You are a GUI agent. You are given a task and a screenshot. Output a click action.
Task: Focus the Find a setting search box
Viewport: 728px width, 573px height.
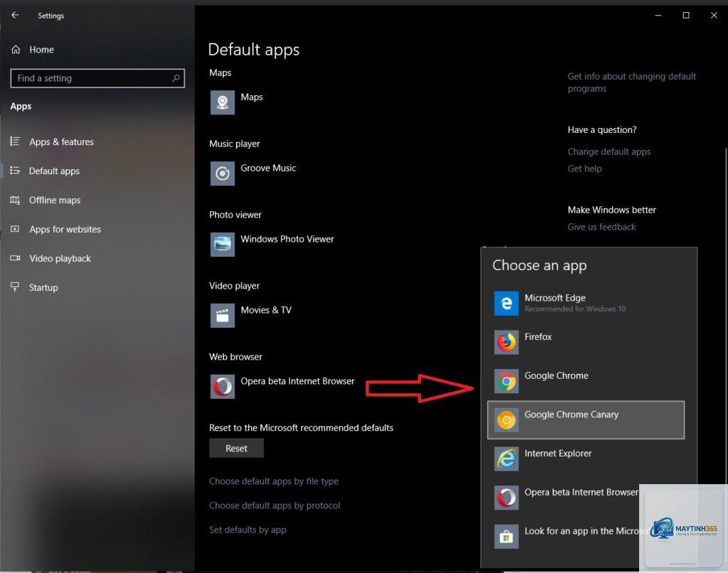point(97,78)
